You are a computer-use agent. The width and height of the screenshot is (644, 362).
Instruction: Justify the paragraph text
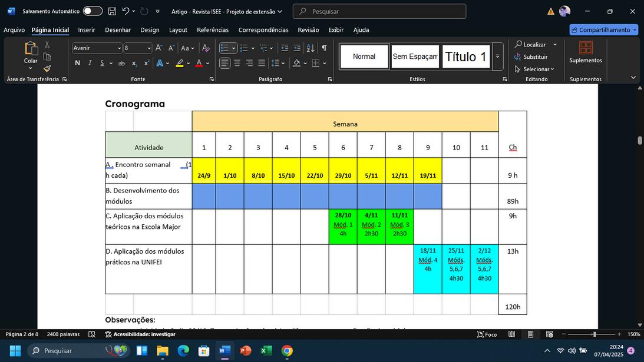(x=262, y=63)
